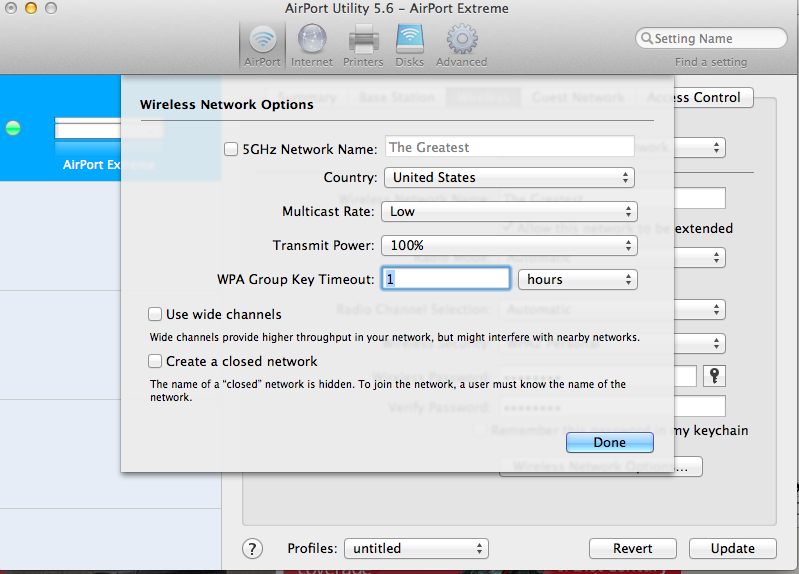The height and width of the screenshot is (574, 799).
Task: Open the dimmed Wireless Security dropdown
Action: 612,343
